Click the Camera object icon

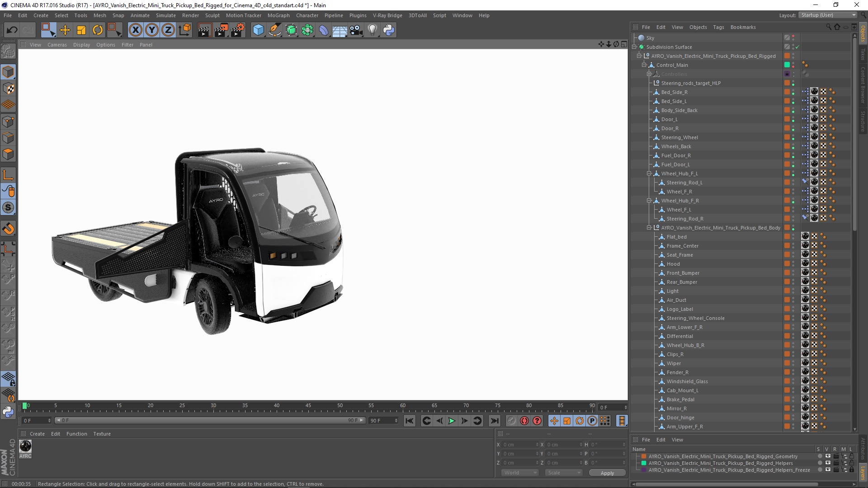click(356, 30)
